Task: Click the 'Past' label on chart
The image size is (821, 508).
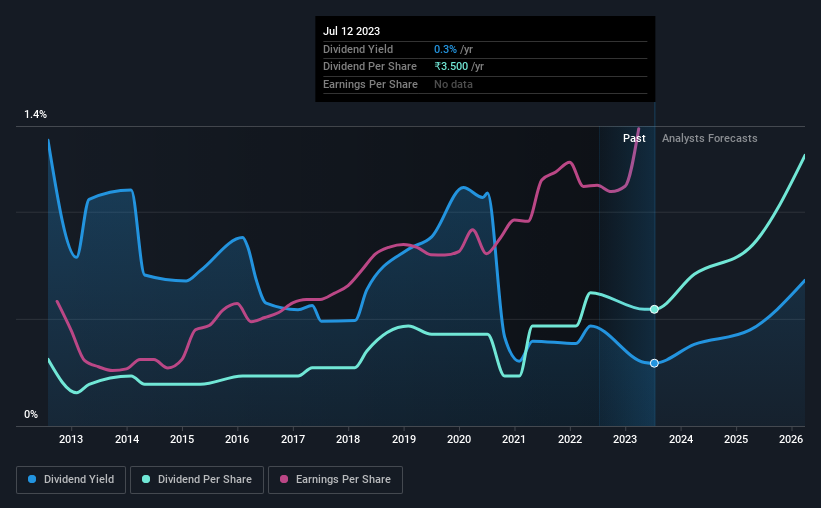Action: point(634,138)
